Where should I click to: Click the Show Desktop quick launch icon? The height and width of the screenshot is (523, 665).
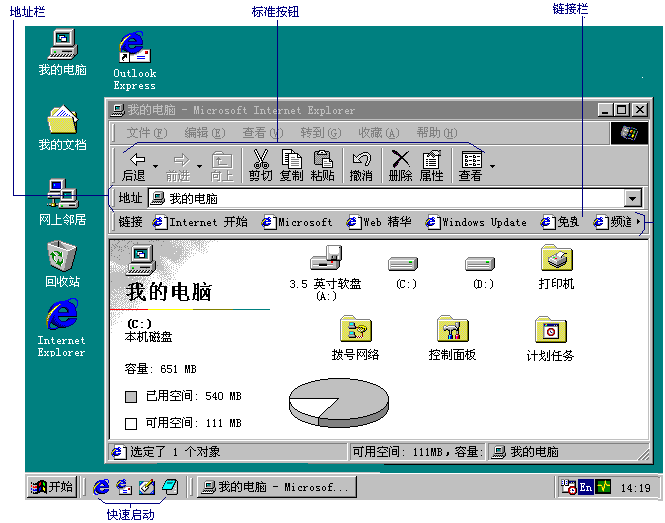click(147, 487)
